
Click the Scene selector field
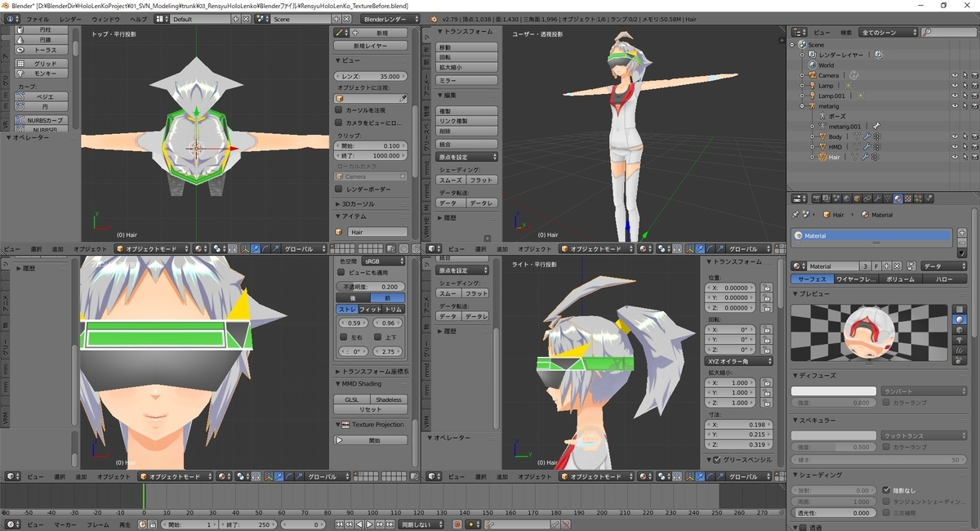[301, 19]
